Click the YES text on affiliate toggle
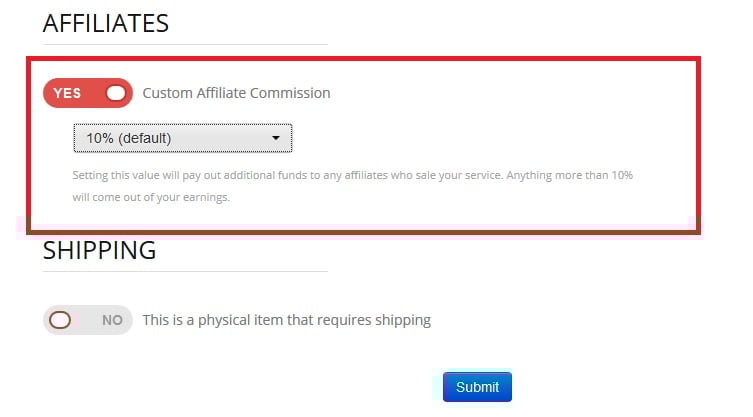 pos(67,93)
